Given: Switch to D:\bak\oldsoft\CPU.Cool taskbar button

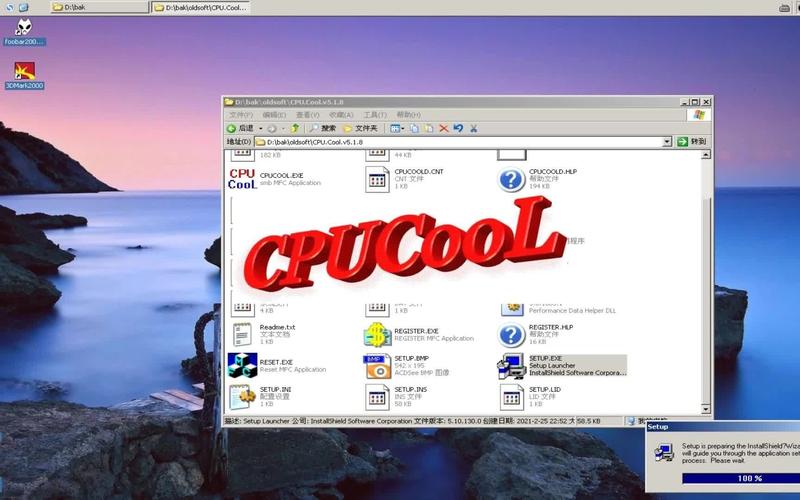Looking at the screenshot, I should pos(201,7).
